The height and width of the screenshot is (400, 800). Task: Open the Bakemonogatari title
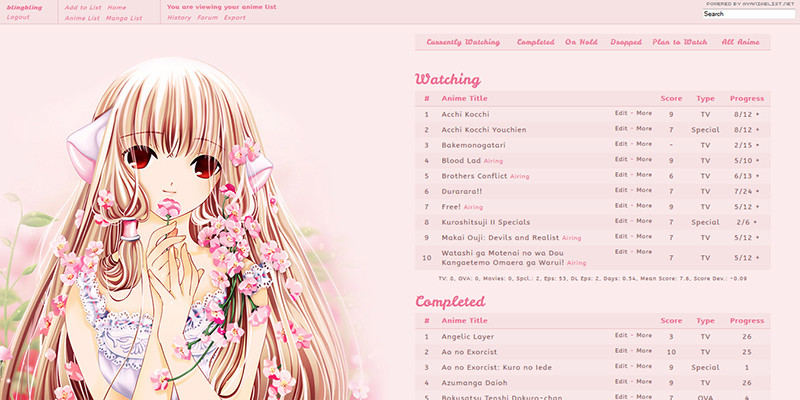(x=473, y=145)
